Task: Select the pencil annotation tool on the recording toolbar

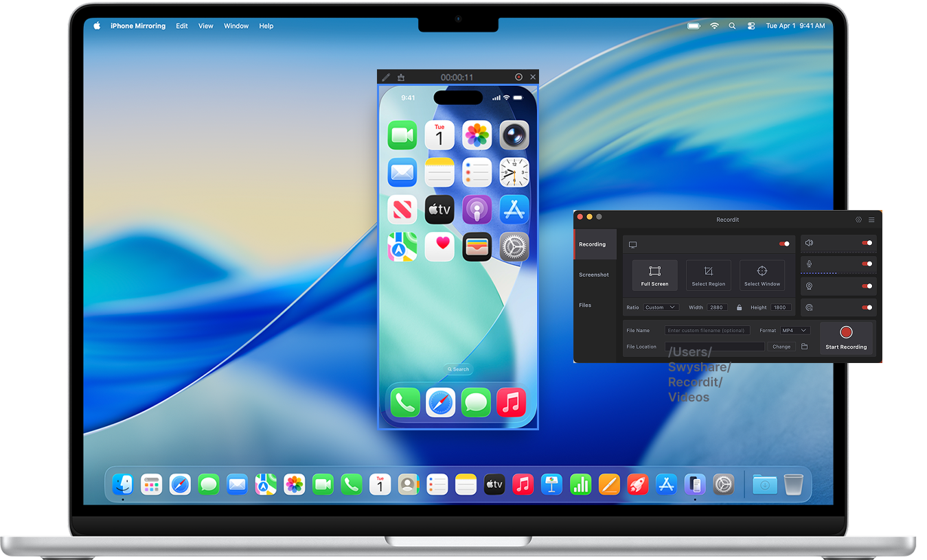Action: pyautogui.click(x=386, y=77)
